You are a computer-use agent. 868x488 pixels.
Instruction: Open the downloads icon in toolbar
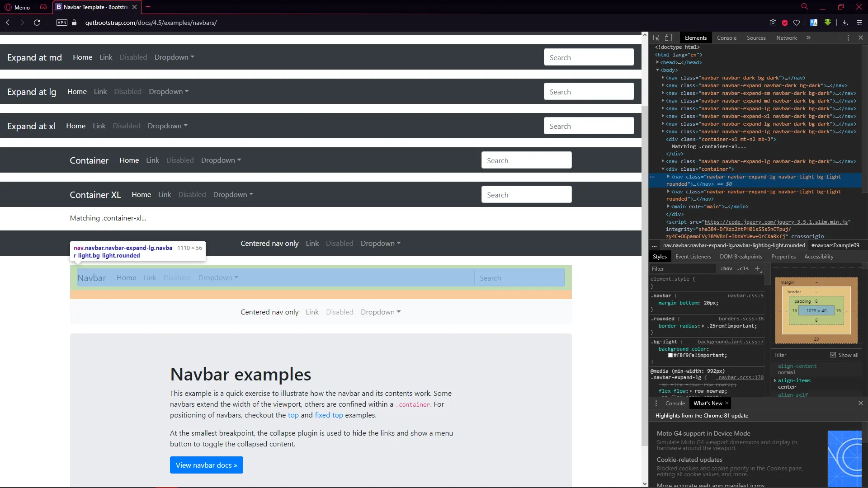click(844, 23)
